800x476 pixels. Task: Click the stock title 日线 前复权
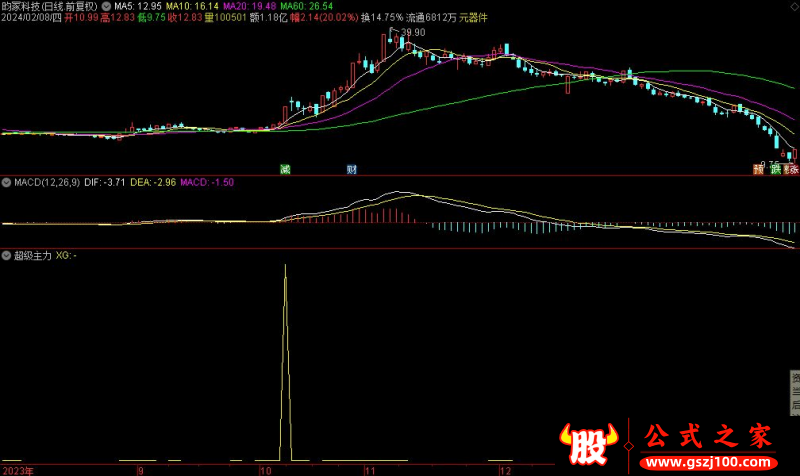[x=70, y=7]
